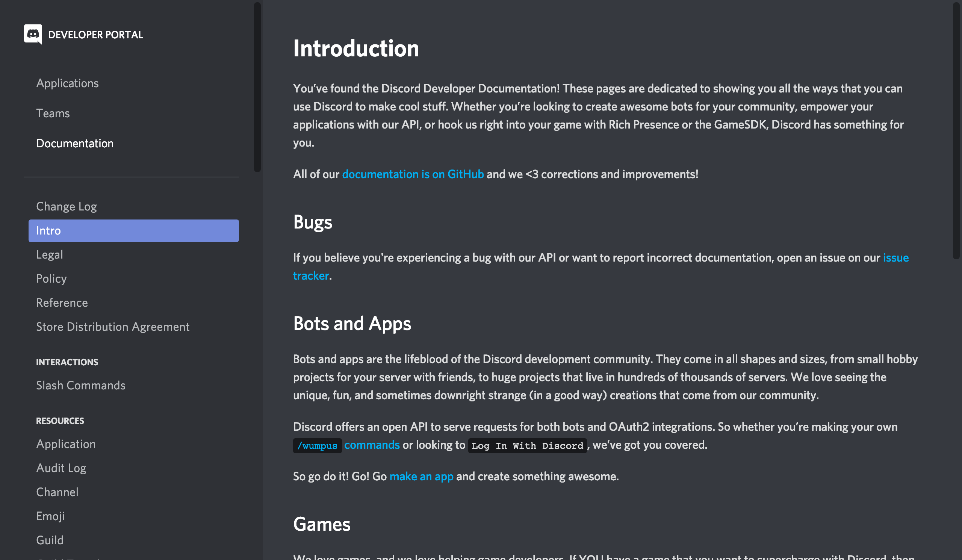The height and width of the screenshot is (560, 962).
Task: Expand the Resources section
Action: (x=60, y=421)
